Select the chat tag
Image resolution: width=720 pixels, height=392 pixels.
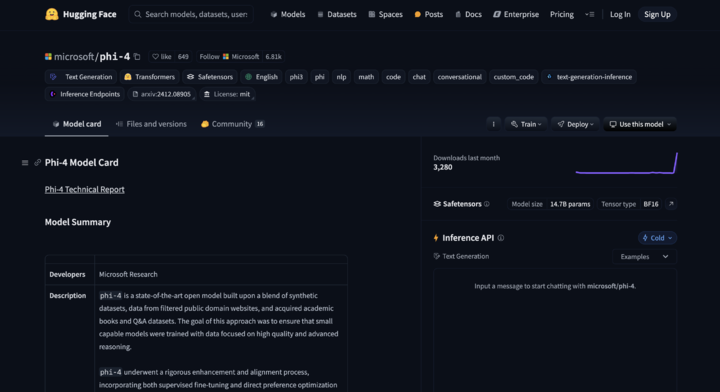click(419, 77)
